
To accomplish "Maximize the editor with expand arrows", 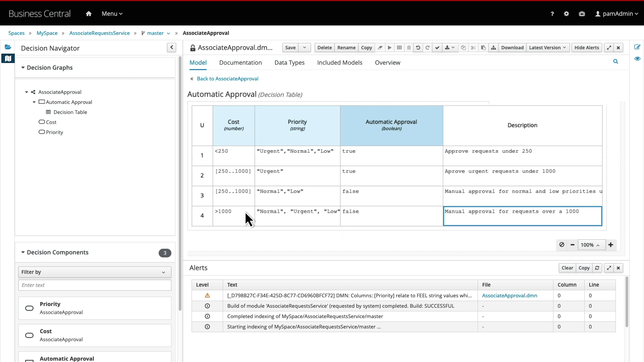I will click(609, 48).
